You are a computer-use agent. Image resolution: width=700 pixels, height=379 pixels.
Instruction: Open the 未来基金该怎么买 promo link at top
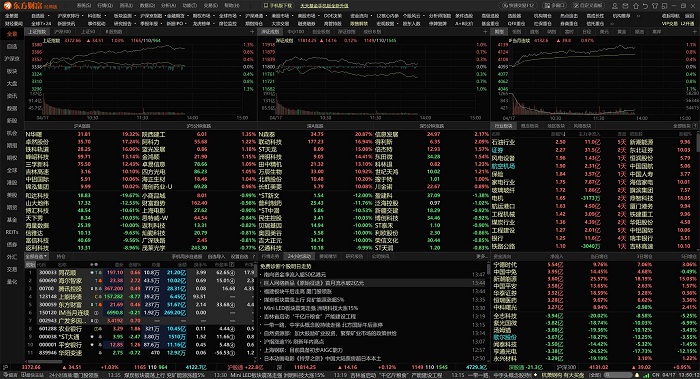324,6
